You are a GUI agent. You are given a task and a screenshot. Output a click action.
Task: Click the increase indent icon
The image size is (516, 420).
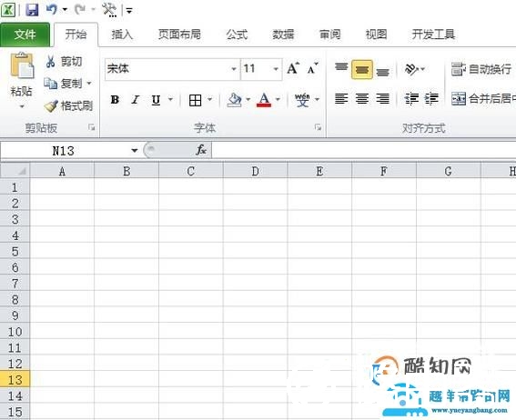(x=431, y=98)
